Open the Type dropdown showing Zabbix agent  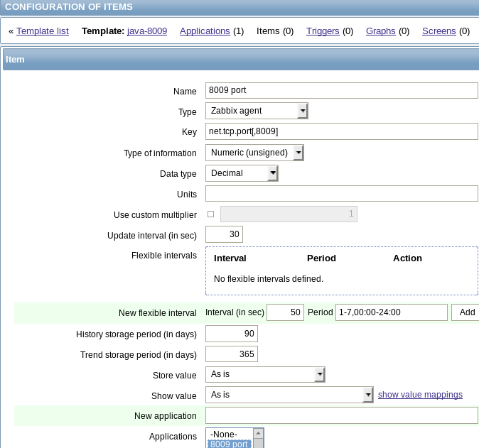[x=257, y=111]
